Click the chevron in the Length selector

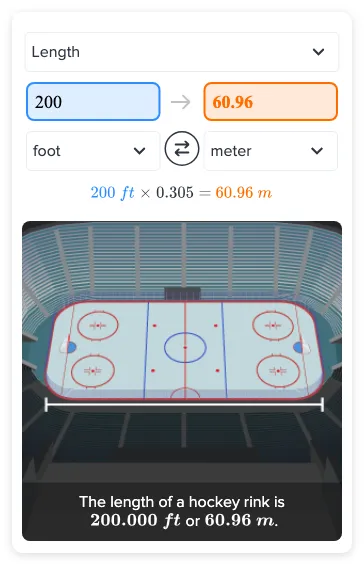318,52
